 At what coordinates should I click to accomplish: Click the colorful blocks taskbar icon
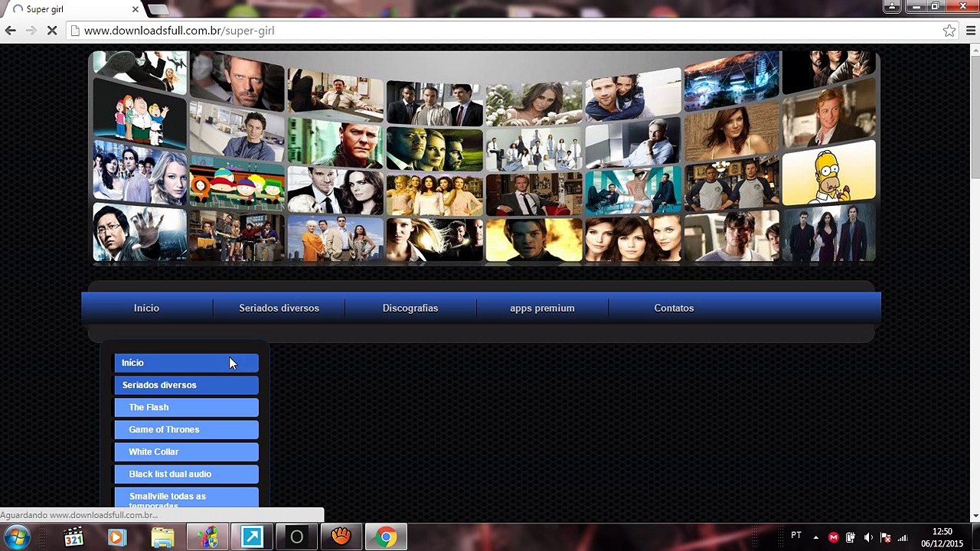[x=207, y=537]
